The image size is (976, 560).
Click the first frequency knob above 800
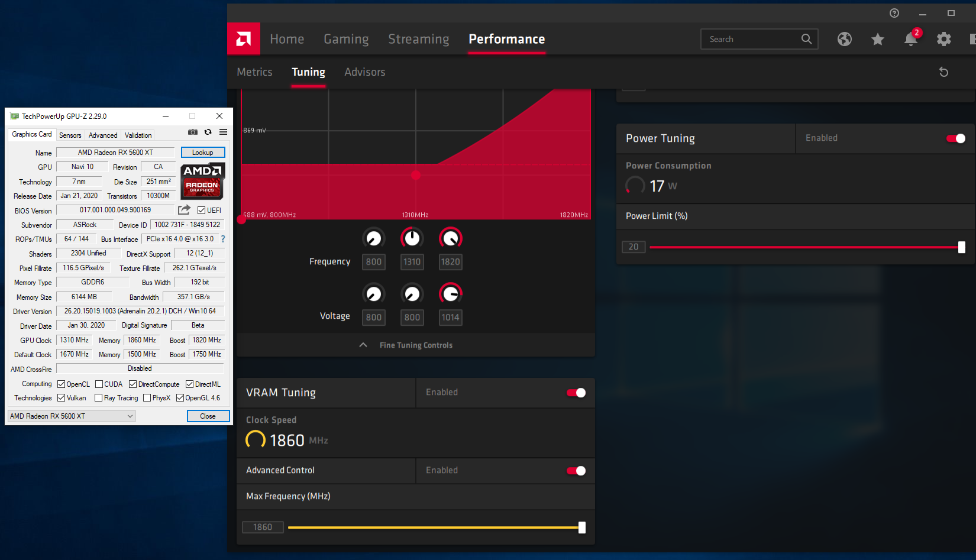point(374,238)
